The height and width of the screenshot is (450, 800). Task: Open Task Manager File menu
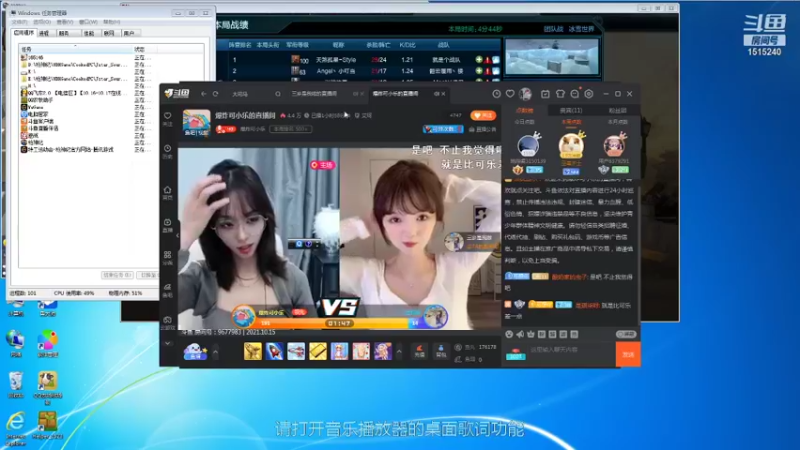tap(19, 22)
